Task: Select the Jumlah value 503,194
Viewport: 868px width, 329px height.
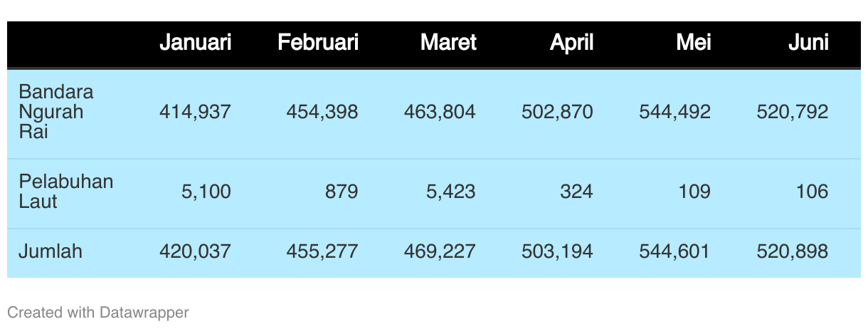Action: point(557,251)
